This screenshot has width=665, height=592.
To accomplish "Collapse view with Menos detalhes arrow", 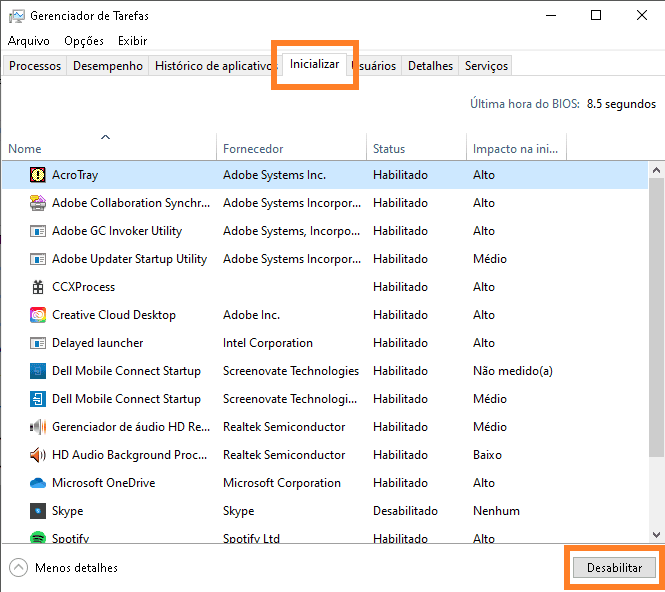I will click(x=18, y=568).
